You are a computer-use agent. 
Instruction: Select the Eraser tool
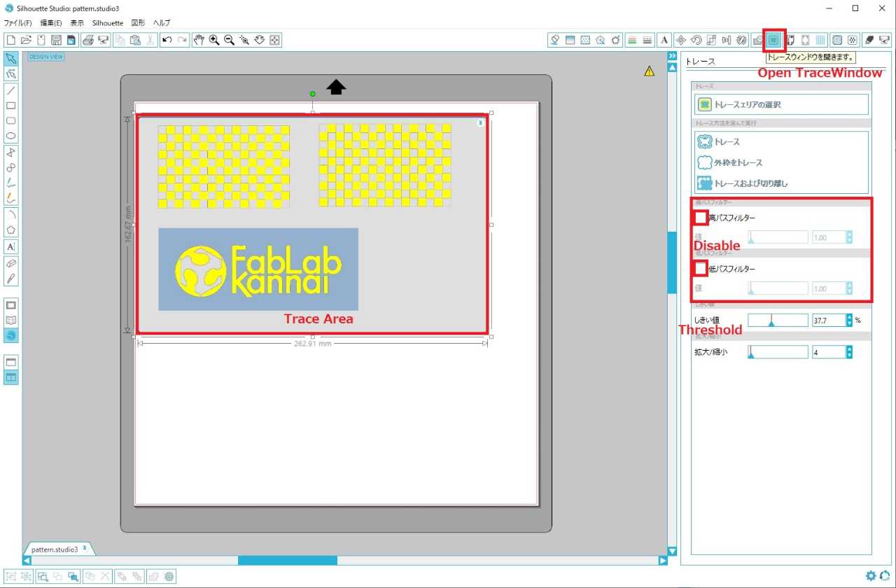[11, 263]
